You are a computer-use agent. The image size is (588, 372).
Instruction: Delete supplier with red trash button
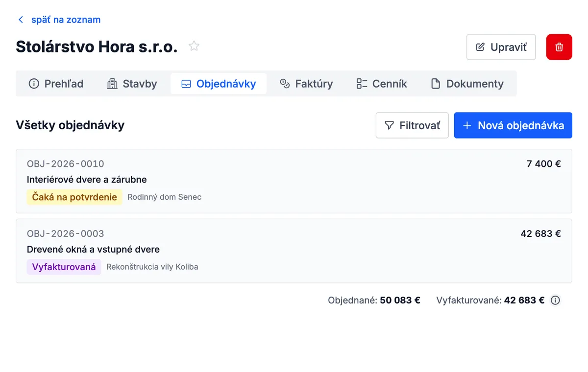tap(559, 47)
